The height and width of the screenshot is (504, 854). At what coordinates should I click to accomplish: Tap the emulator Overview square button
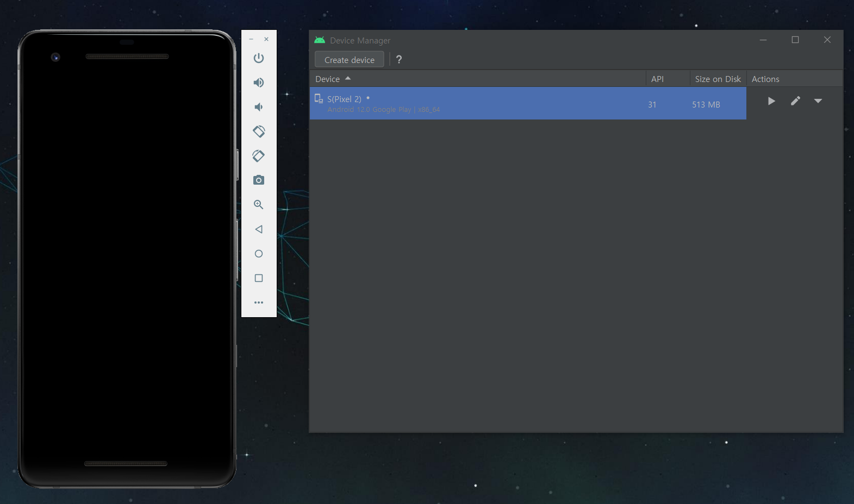[259, 278]
